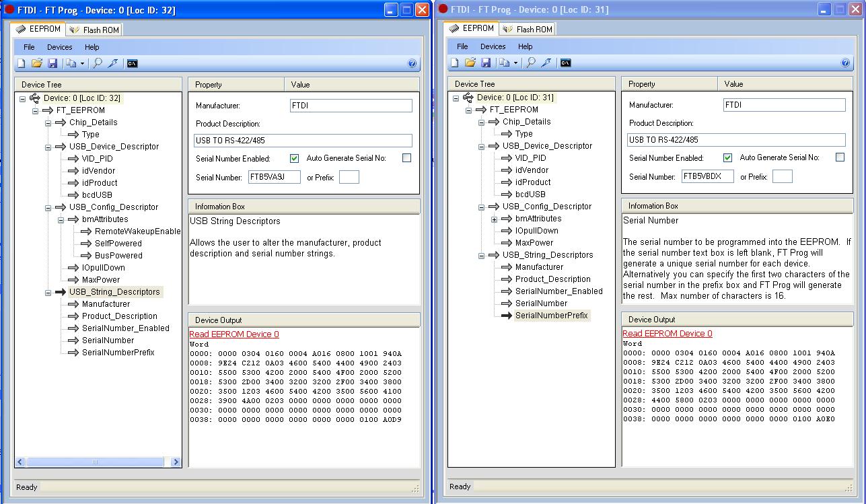The image size is (866, 504).
Task: Open copy dropdown arrow in Loc ID 31 toolbar
Action: pos(515,63)
